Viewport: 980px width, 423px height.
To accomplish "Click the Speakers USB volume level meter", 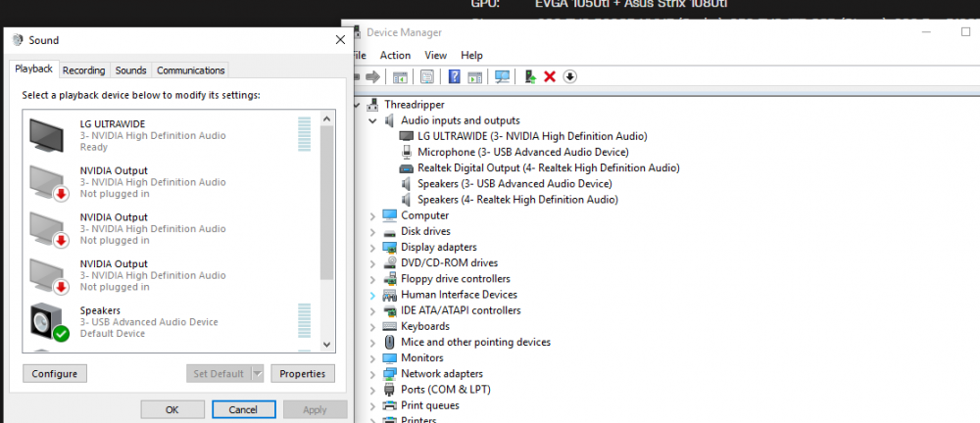I will pos(305,321).
